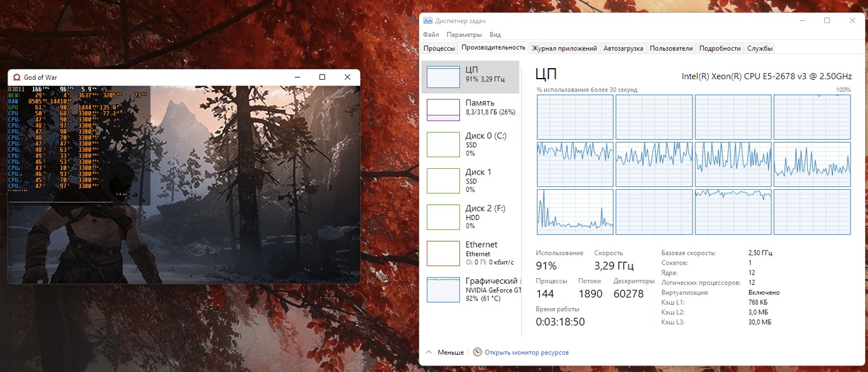Screen dimensions: 868x372
Task: Click the Кэш L2 value 3,0 МБ
Action: click(758, 312)
